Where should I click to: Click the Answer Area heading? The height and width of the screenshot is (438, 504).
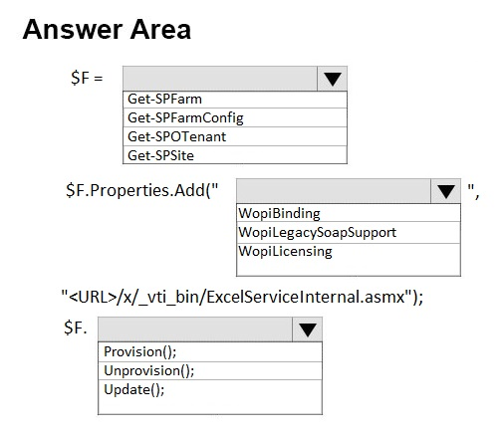[x=107, y=29]
